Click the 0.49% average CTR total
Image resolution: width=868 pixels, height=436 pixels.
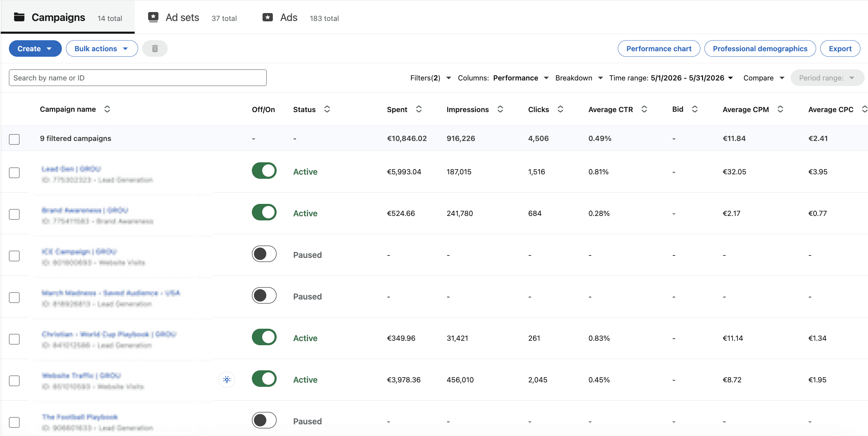click(x=600, y=138)
